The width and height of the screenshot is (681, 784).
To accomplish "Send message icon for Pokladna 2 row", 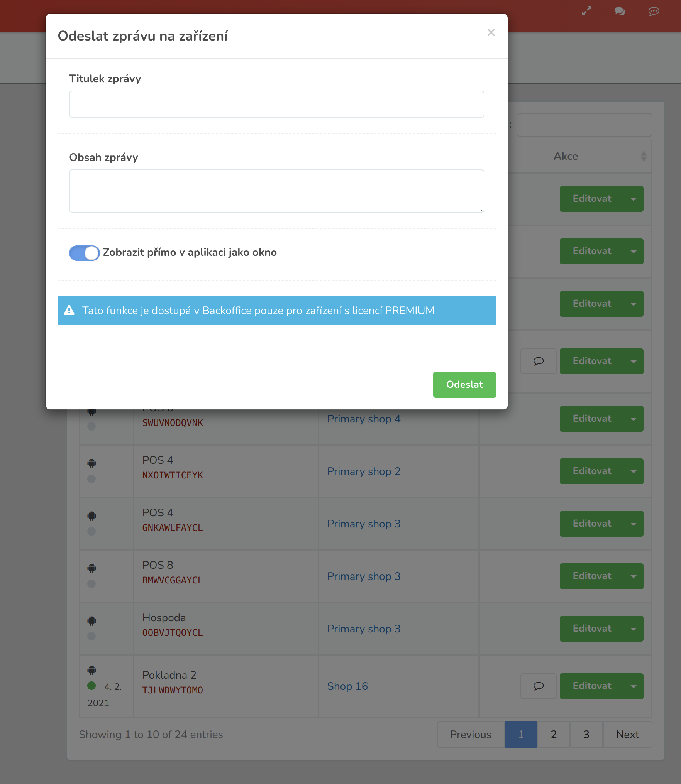I will point(539,686).
